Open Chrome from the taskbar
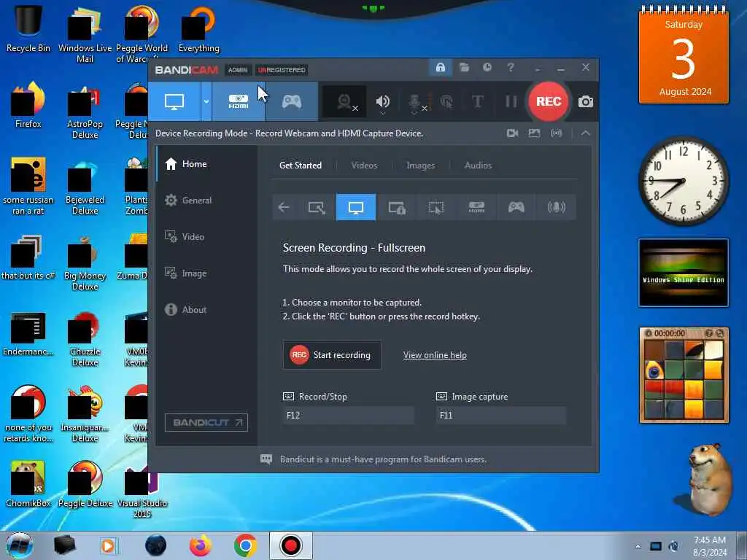This screenshot has width=747, height=560. pos(245,545)
